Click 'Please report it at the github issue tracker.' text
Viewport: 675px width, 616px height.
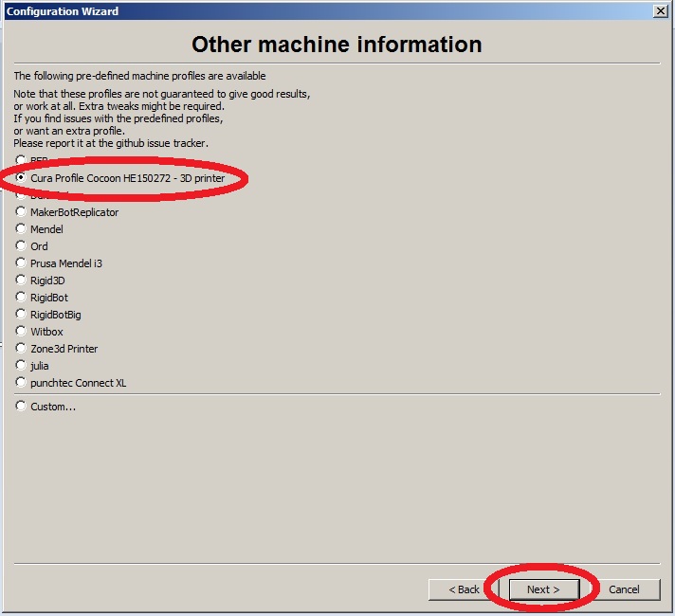point(111,143)
